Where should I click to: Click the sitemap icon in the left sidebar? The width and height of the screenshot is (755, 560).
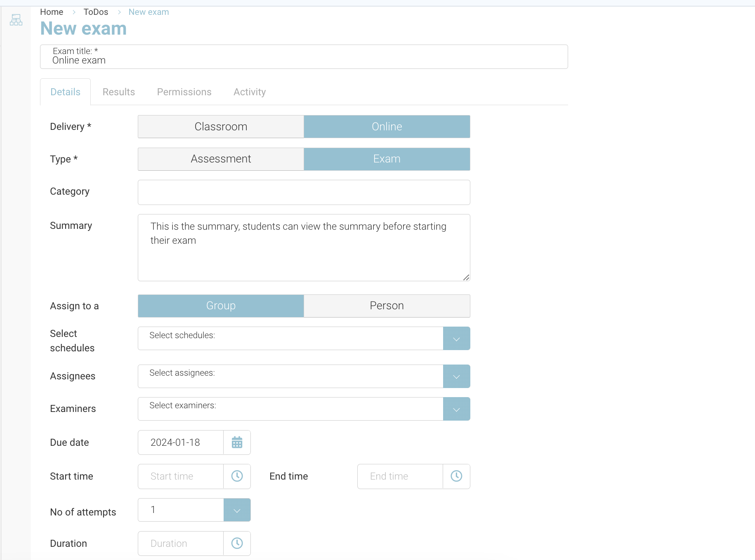pyautogui.click(x=16, y=20)
